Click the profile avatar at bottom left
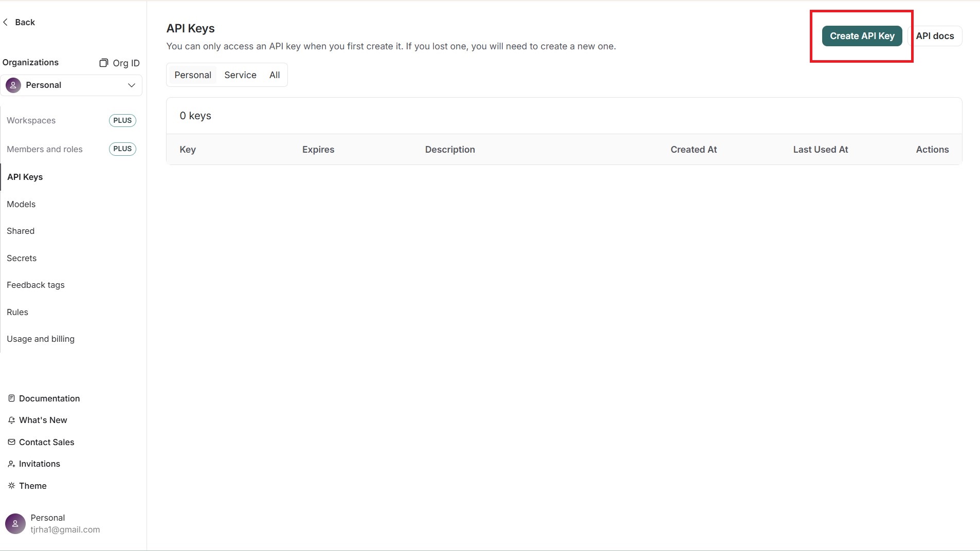Image resolution: width=980 pixels, height=551 pixels. (x=15, y=524)
